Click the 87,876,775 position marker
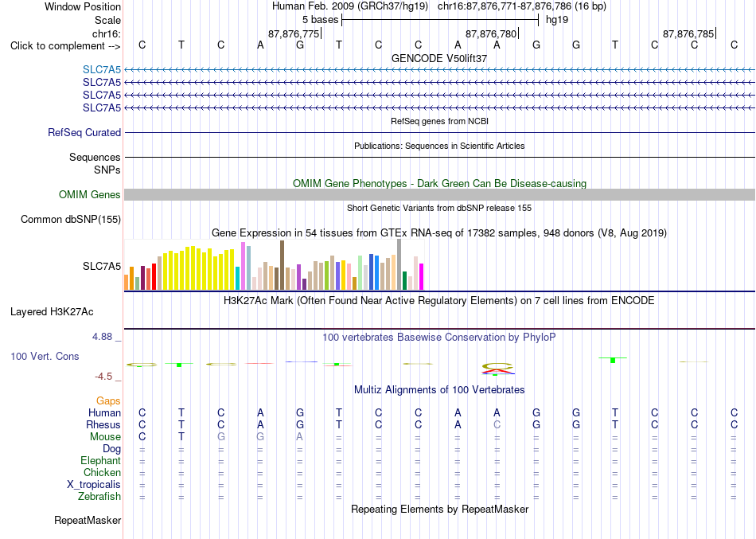Image resolution: width=756 pixels, height=539 pixels. (x=294, y=33)
